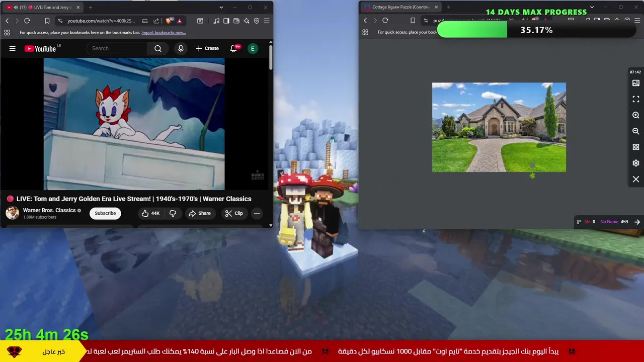Reload the Cottage Jigsaw Puzzle page
This screenshot has height=362, width=644.
point(385,21)
